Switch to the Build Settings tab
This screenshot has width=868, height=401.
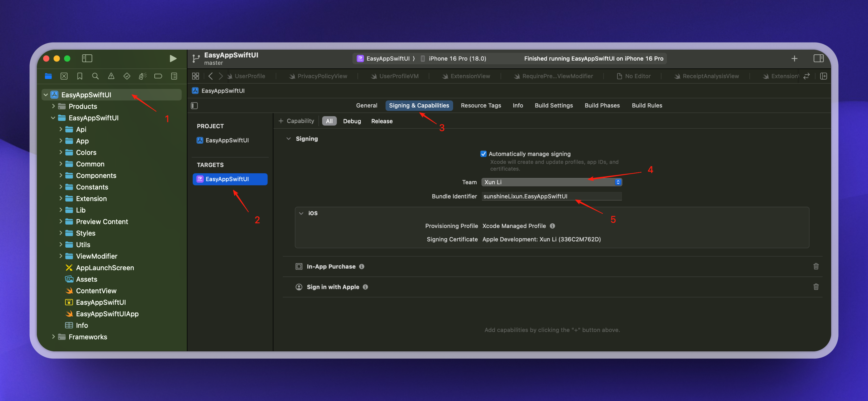point(553,105)
